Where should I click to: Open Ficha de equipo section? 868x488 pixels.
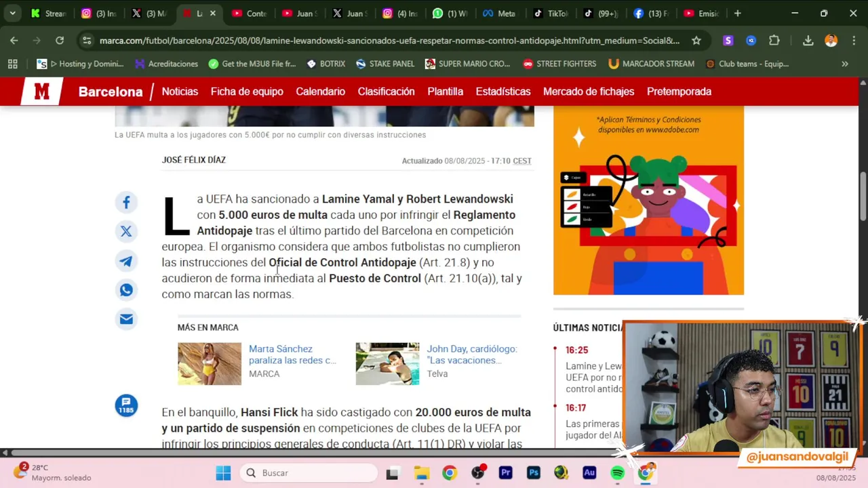coord(247,91)
